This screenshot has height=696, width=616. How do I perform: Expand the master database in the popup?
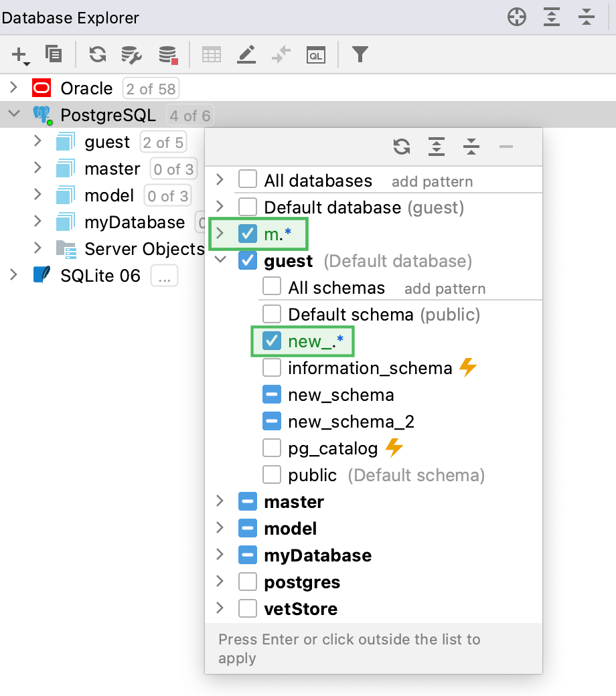220,501
